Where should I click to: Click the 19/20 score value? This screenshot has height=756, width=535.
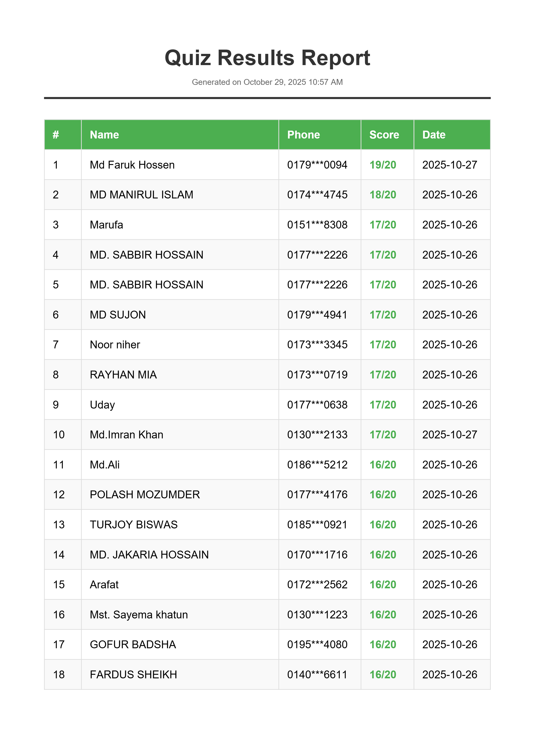[383, 165]
